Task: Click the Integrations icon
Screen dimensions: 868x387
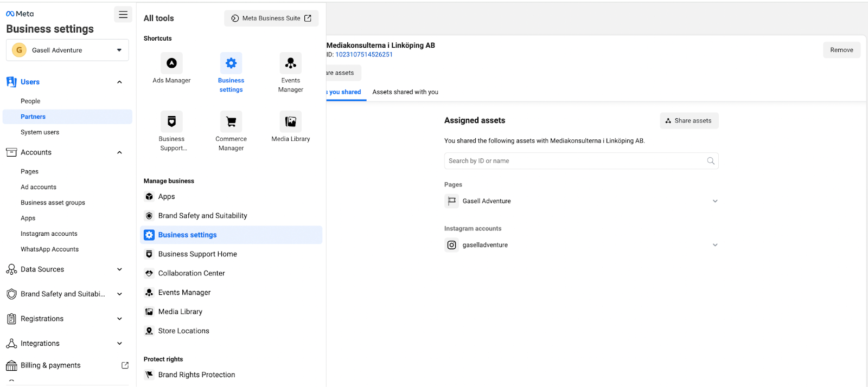Action: [11, 344]
